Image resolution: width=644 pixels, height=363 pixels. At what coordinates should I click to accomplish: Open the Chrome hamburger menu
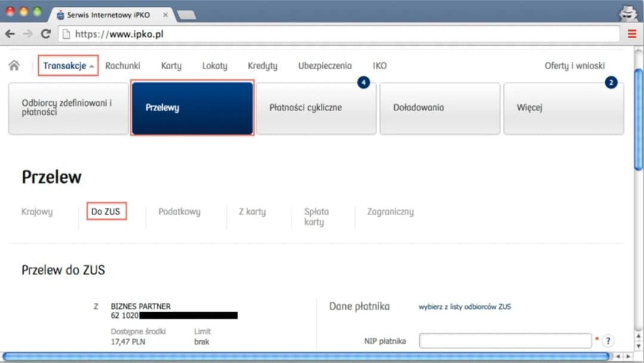pyautogui.click(x=632, y=34)
